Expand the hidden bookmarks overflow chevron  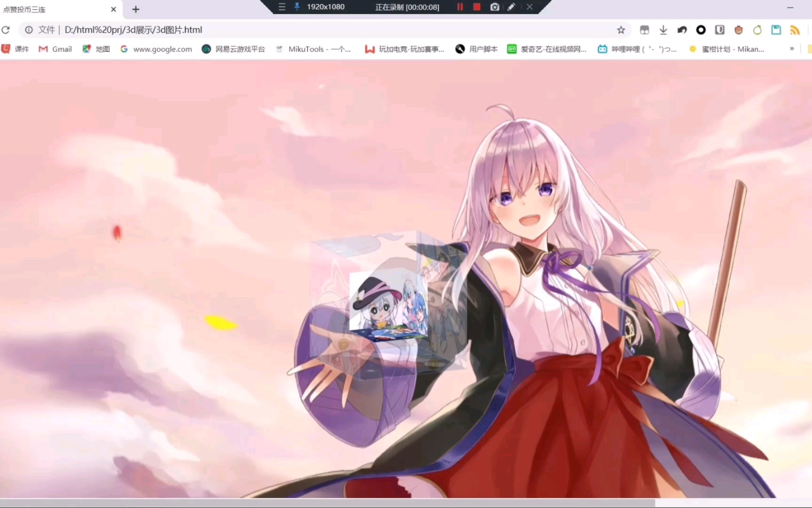coord(792,48)
